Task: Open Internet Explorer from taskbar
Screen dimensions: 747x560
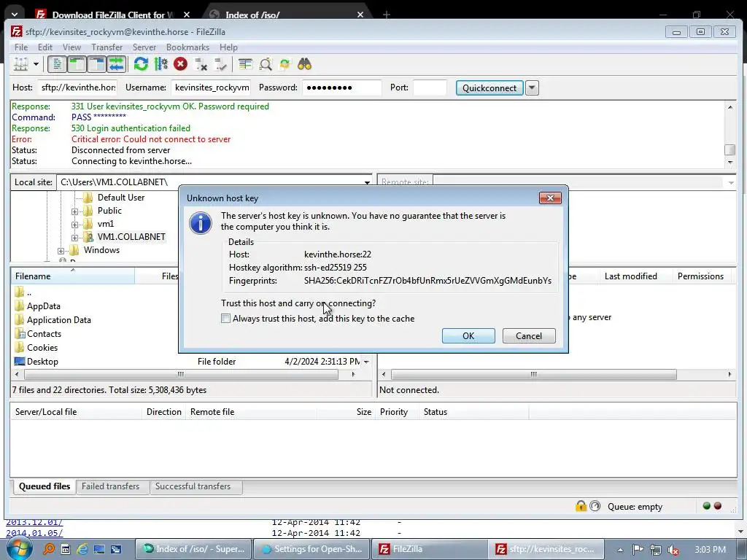Action: pyautogui.click(x=82, y=549)
